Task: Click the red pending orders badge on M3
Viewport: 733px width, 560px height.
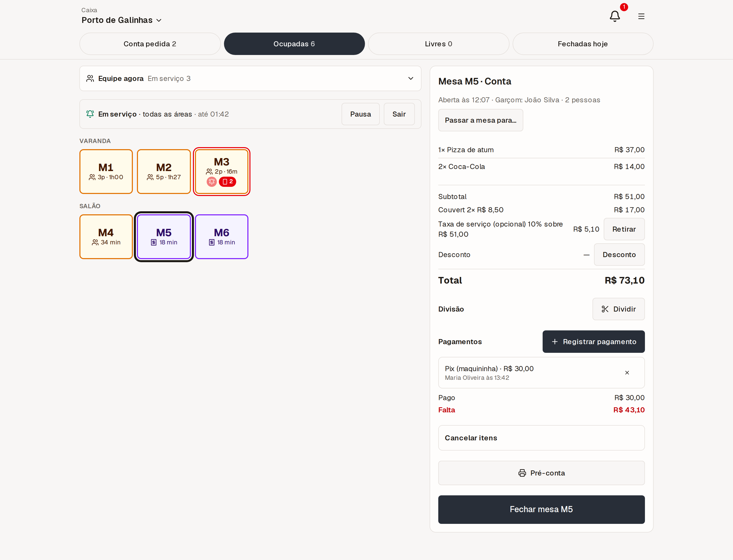Action: (x=228, y=182)
